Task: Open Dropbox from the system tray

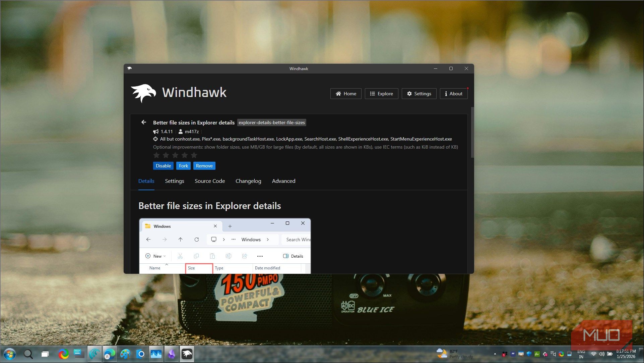Action: tap(505, 354)
